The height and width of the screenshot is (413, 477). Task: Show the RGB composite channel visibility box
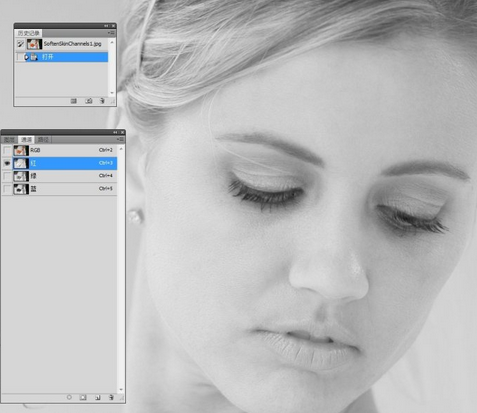(7, 150)
